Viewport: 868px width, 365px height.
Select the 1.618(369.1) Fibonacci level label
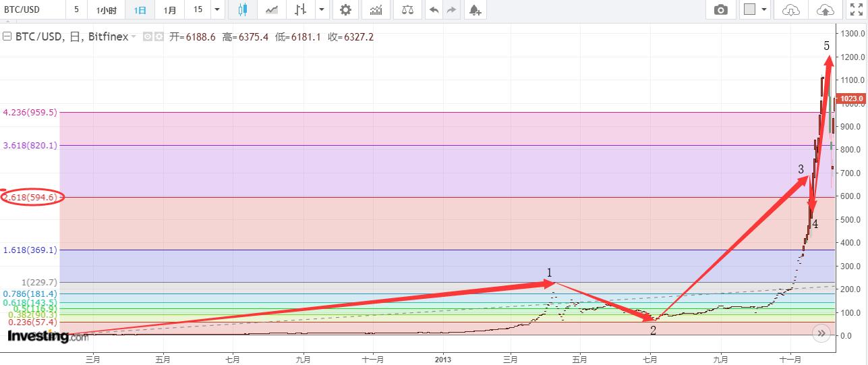pyautogui.click(x=30, y=250)
